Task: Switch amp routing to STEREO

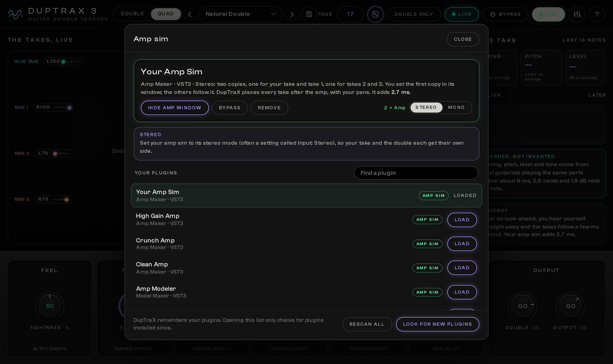Action: (426, 108)
